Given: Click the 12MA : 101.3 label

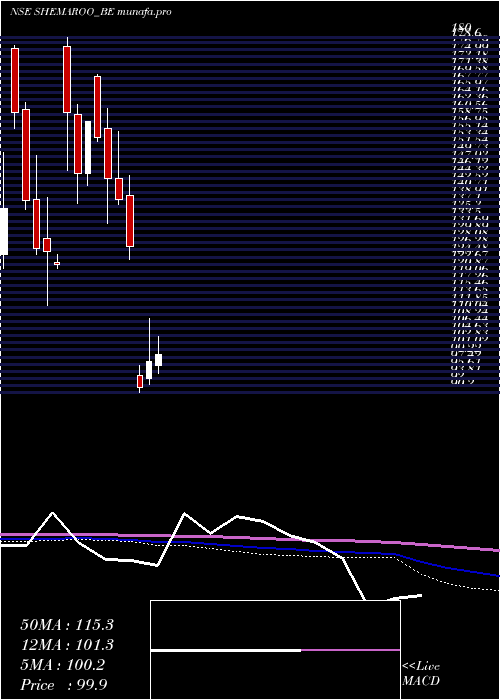Looking at the screenshot, I should click(x=67, y=645).
